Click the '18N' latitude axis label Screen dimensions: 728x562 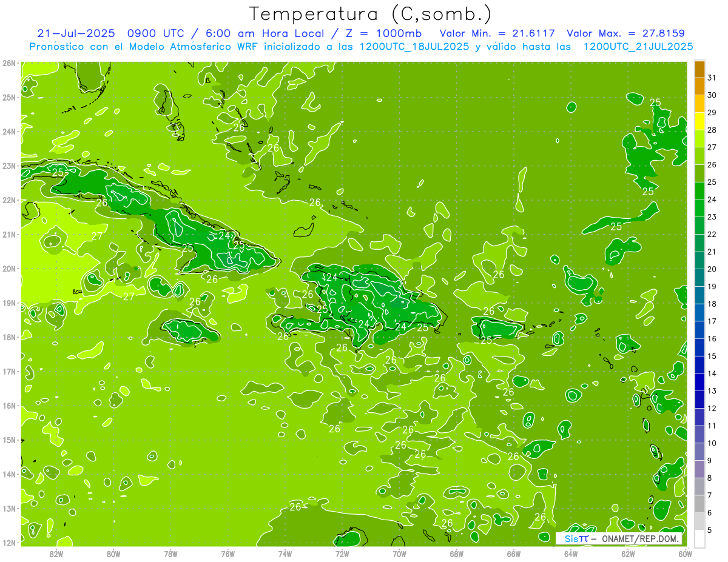coord(9,337)
